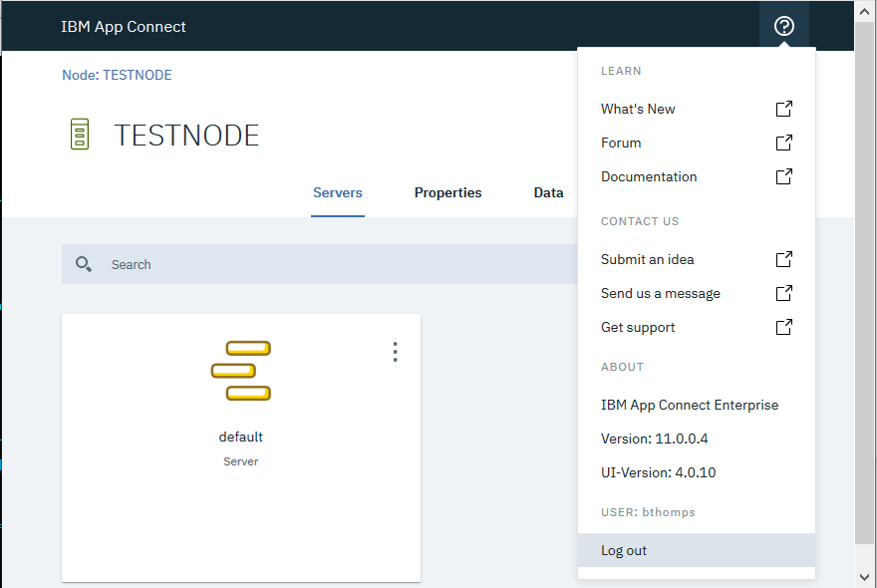Click USER: bthomps label

[x=648, y=512]
